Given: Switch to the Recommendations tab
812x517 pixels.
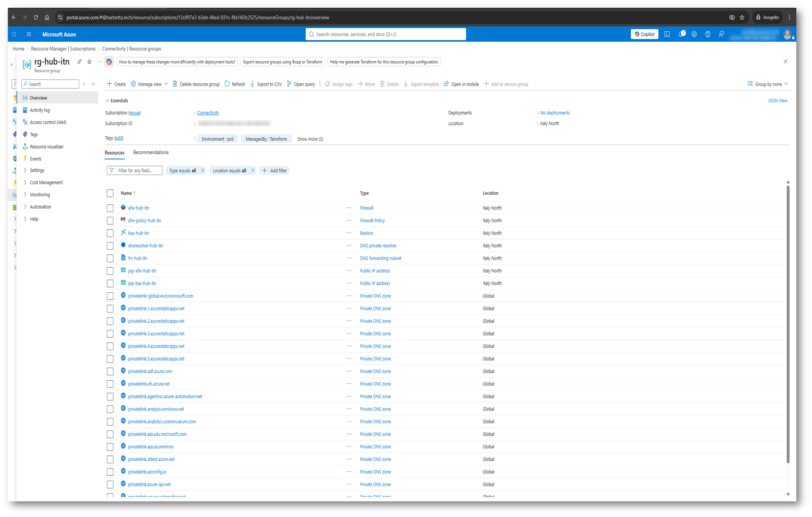Looking at the screenshot, I should pos(151,153).
